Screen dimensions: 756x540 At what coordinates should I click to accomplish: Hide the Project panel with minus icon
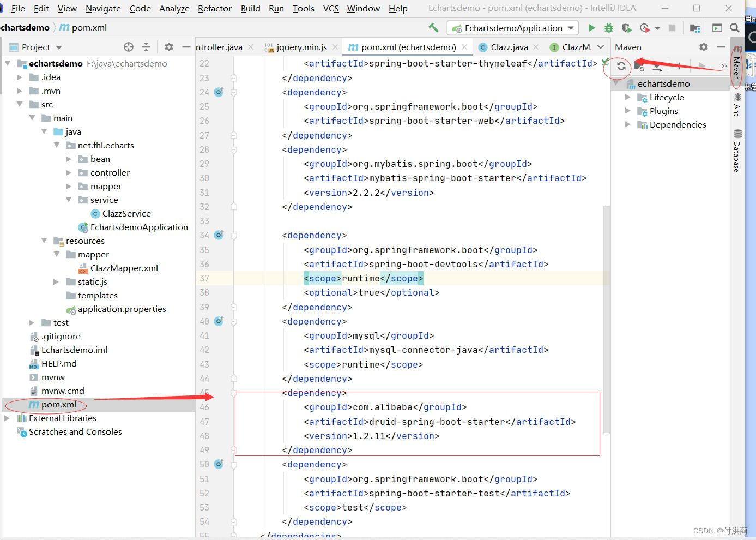click(186, 47)
